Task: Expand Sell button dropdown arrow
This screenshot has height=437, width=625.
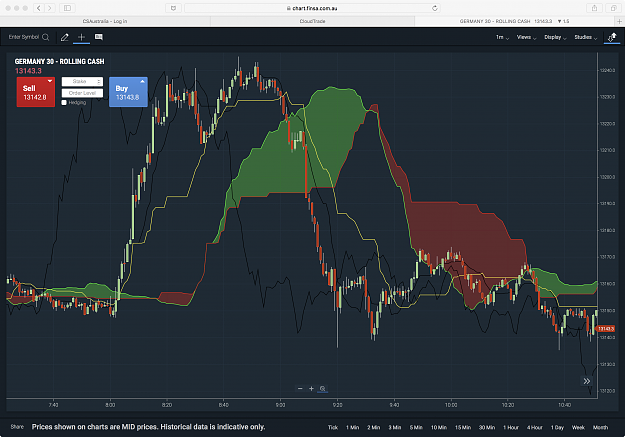Action: click(50, 81)
